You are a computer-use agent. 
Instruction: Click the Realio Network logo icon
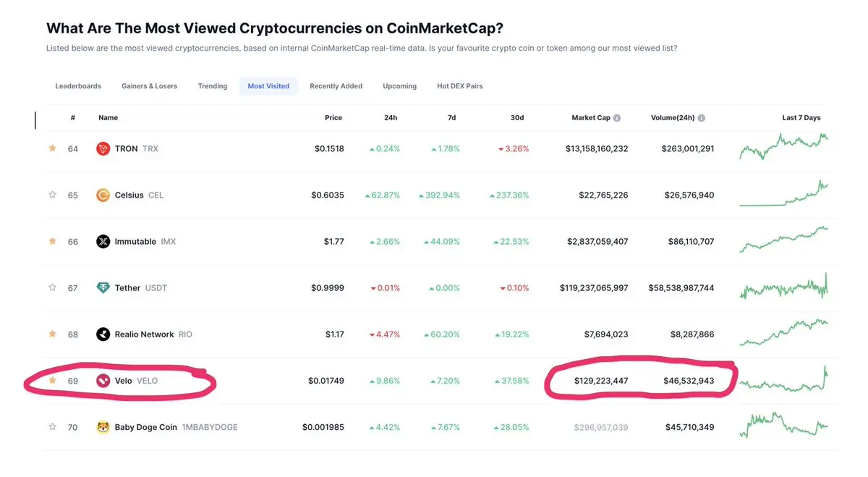coord(103,334)
